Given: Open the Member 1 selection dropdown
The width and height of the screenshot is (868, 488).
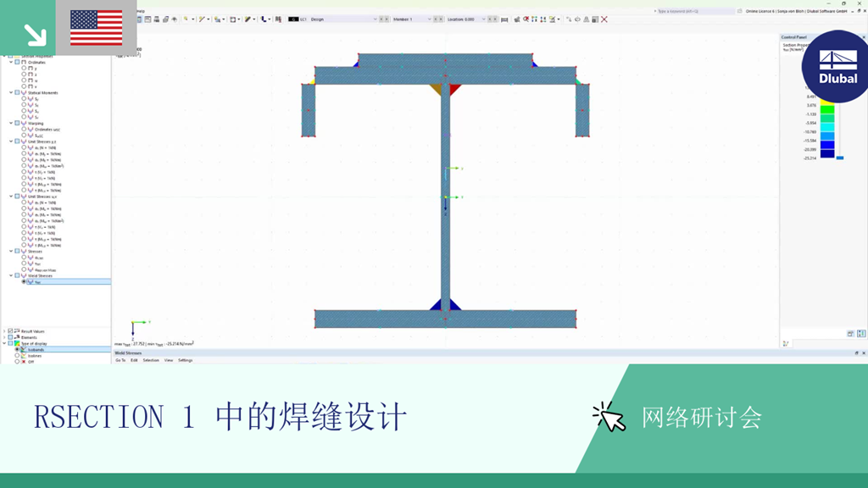Looking at the screenshot, I should [430, 17].
